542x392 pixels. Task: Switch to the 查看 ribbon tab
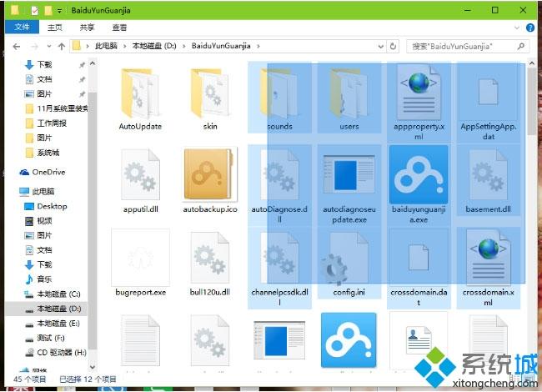coord(119,28)
